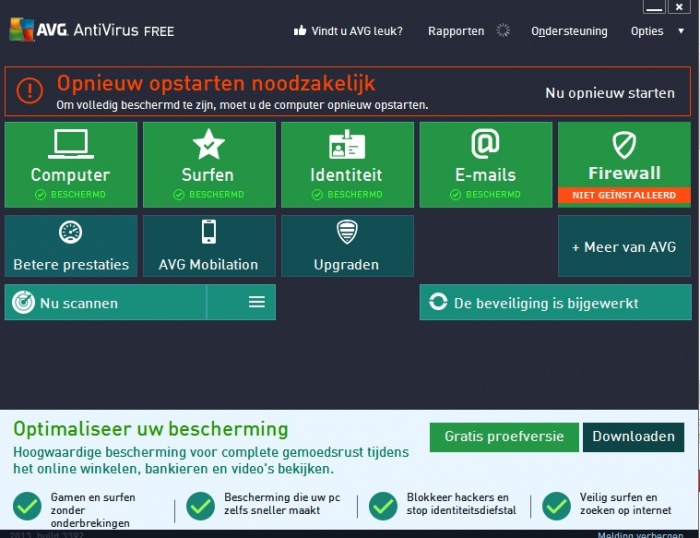Click the orange exclamation warning icon

(29, 91)
